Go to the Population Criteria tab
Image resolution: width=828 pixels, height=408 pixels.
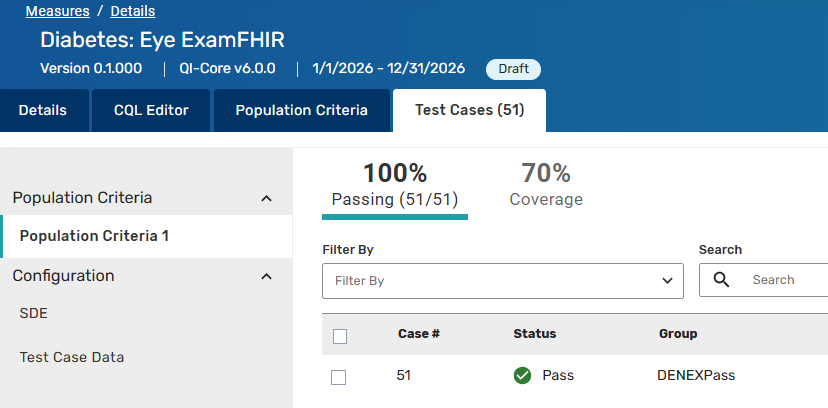[302, 110]
